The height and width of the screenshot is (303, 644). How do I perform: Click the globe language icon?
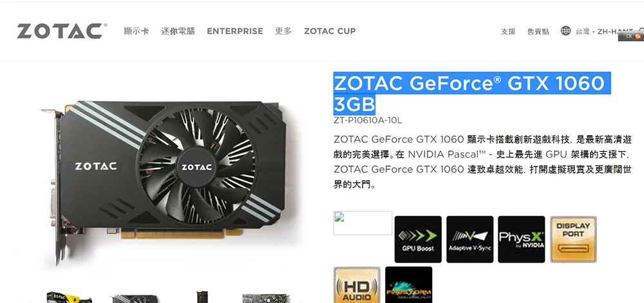coord(565,31)
